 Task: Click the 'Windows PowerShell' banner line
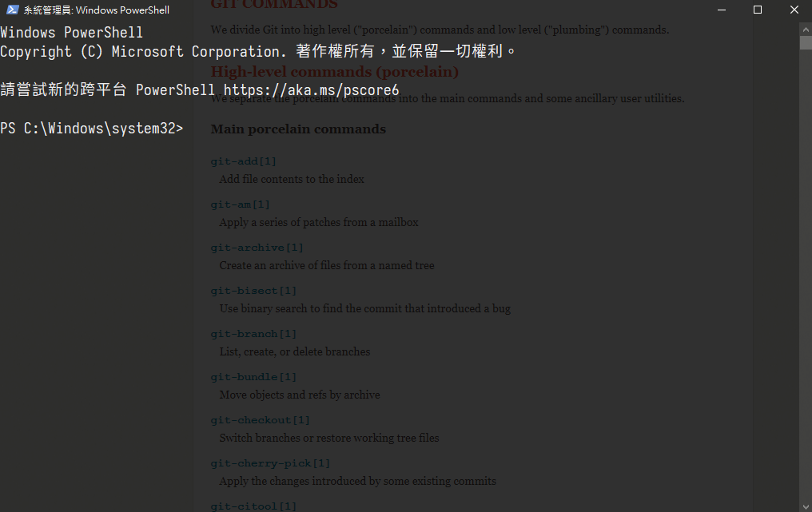point(71,33)
